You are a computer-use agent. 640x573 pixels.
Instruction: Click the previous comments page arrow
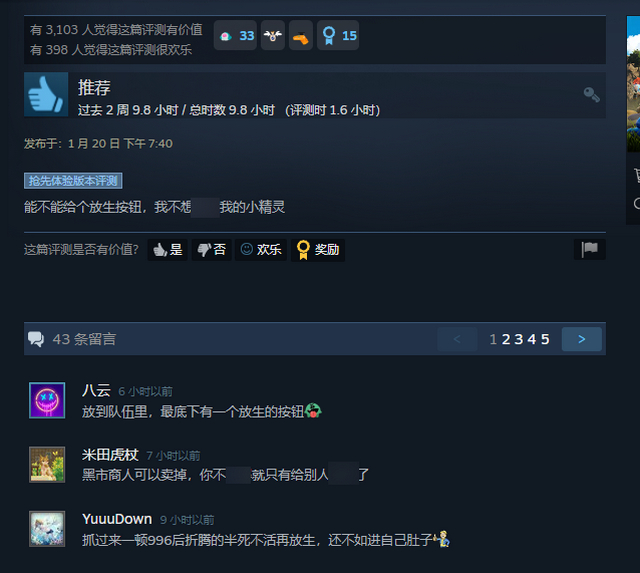point(457,339)
